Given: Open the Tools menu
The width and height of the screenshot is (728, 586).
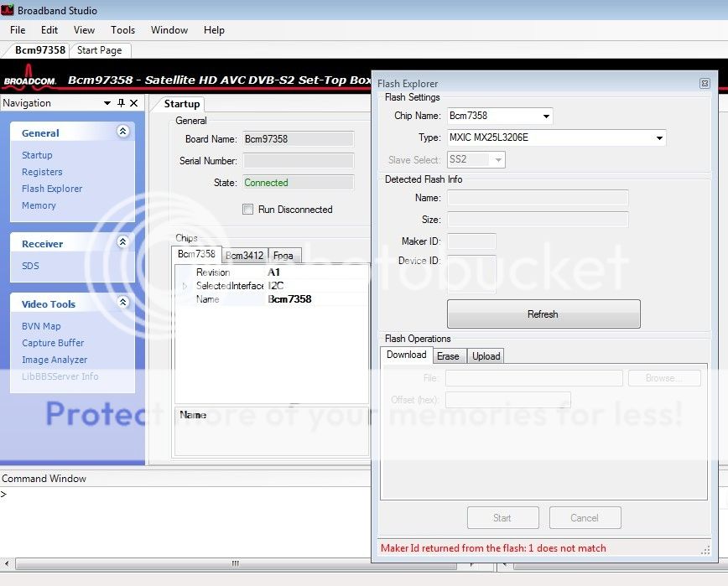Looking at the screenshot, I should [123, 30].
